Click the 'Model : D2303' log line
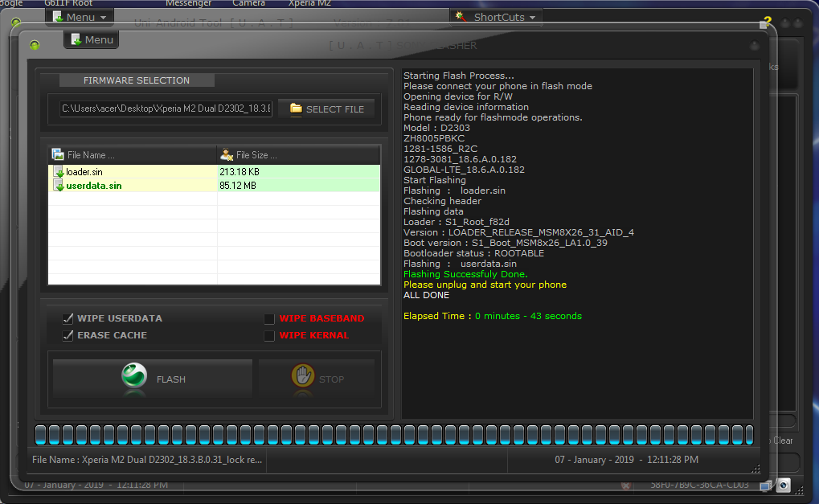The width and height of the screenshot is (819, 504). 436,128
